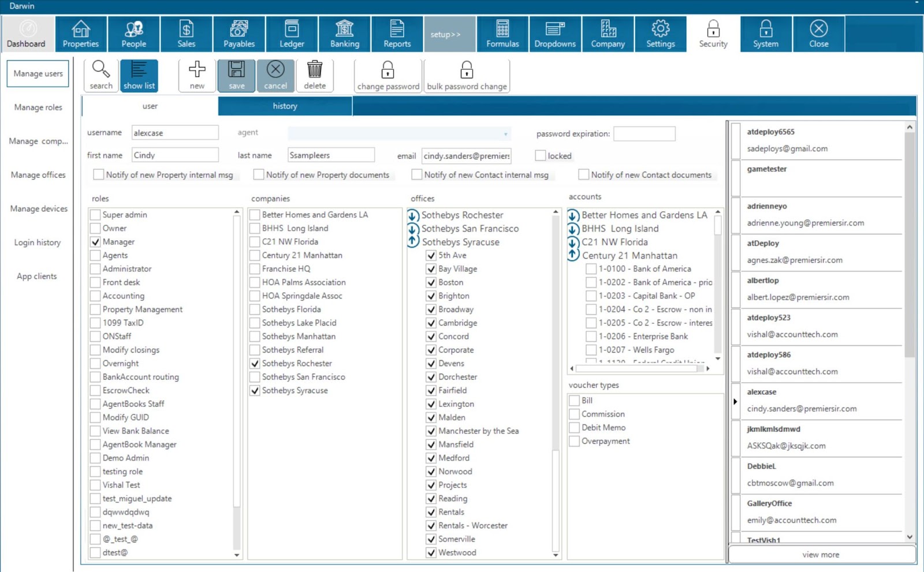Screen dimensions: 924x572
Task: Click the view more button
Action: click(x=821, y=555)
